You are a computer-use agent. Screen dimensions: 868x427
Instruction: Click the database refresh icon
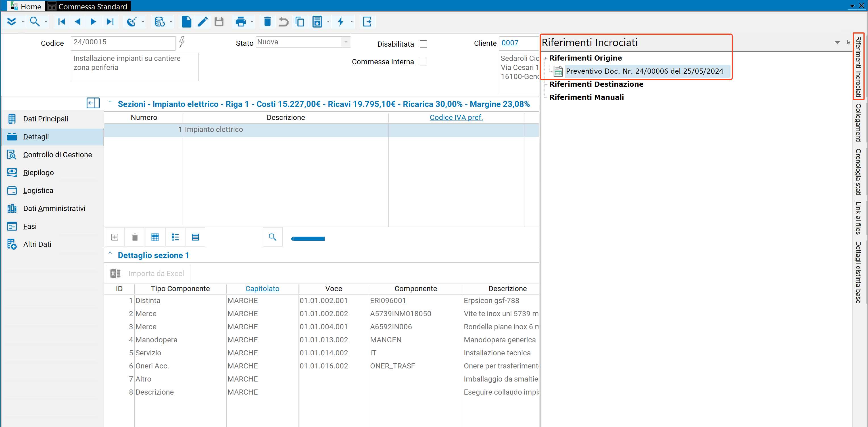click(x=159, y=22)
